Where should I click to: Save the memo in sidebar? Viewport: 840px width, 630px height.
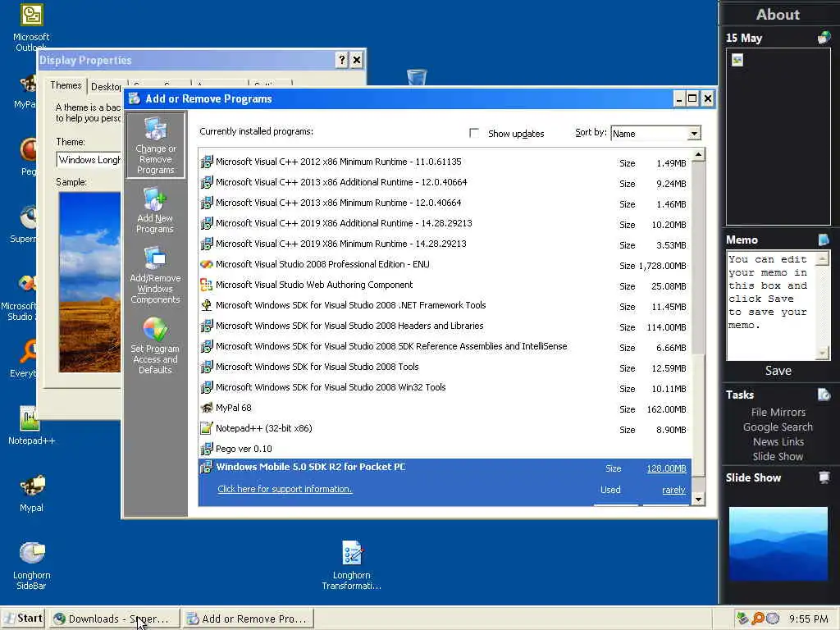point(778,371)
